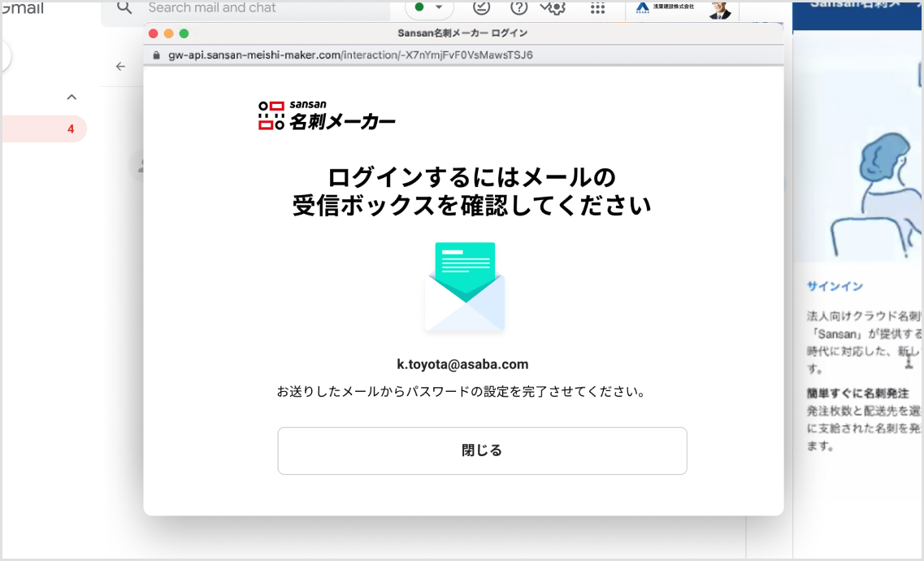Select the Gmail inbox item showing 4
924x561 pixels.
pyautogui.click(x=44, y=128)
